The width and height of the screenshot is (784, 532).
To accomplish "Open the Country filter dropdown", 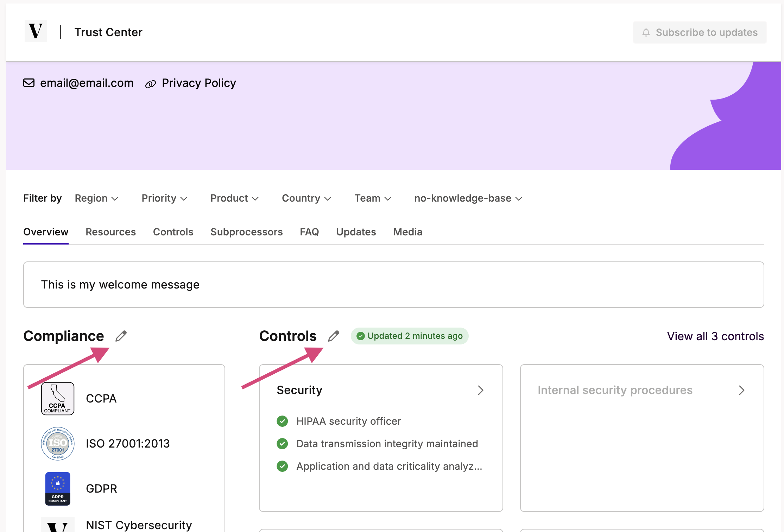I will click(x=306, y=198).
